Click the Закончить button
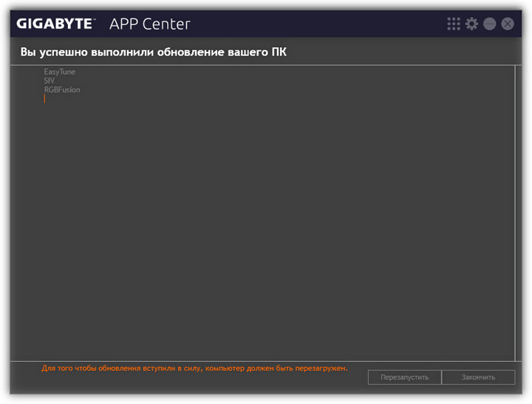 click(x=478, y=377)
